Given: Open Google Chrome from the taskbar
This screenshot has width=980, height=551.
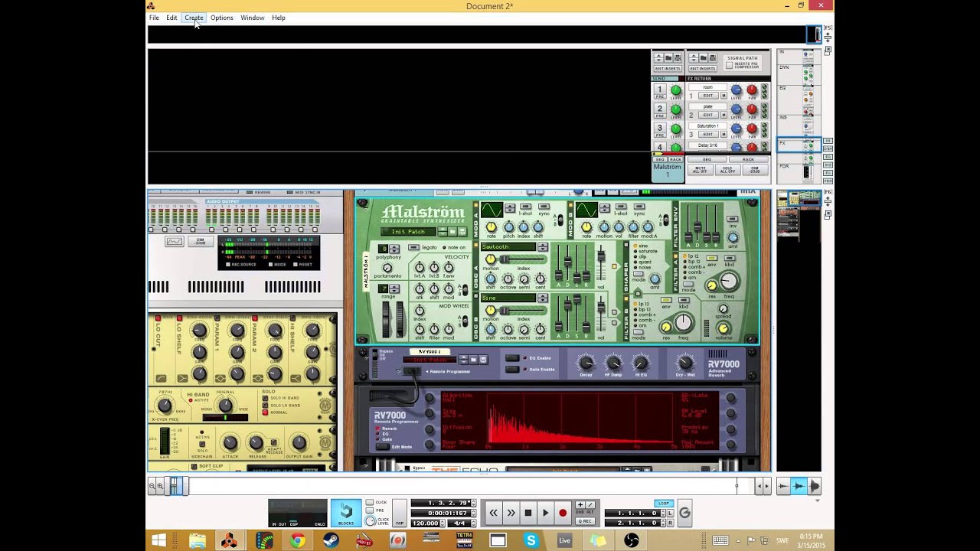Looking at the screenshot, I should [298, 540].
